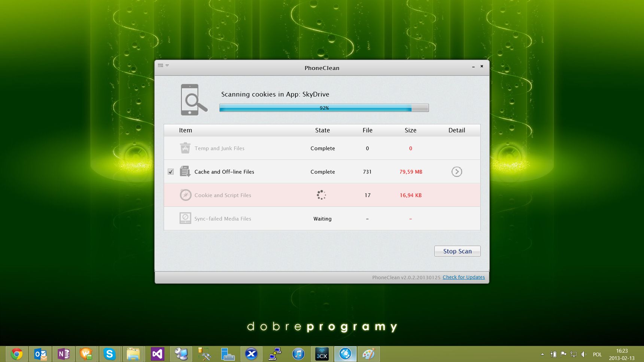Open the tools wrench icon in taskbar

(204, 354)
